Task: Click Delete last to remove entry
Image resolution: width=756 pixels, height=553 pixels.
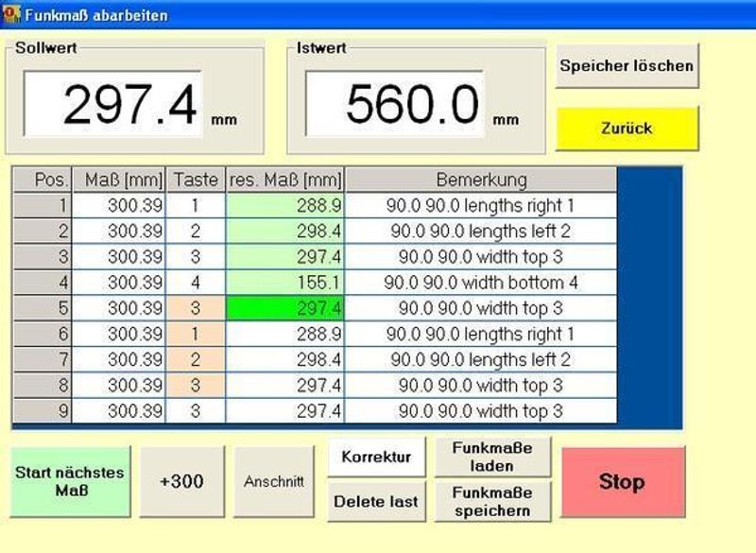Action: (375, 502)
